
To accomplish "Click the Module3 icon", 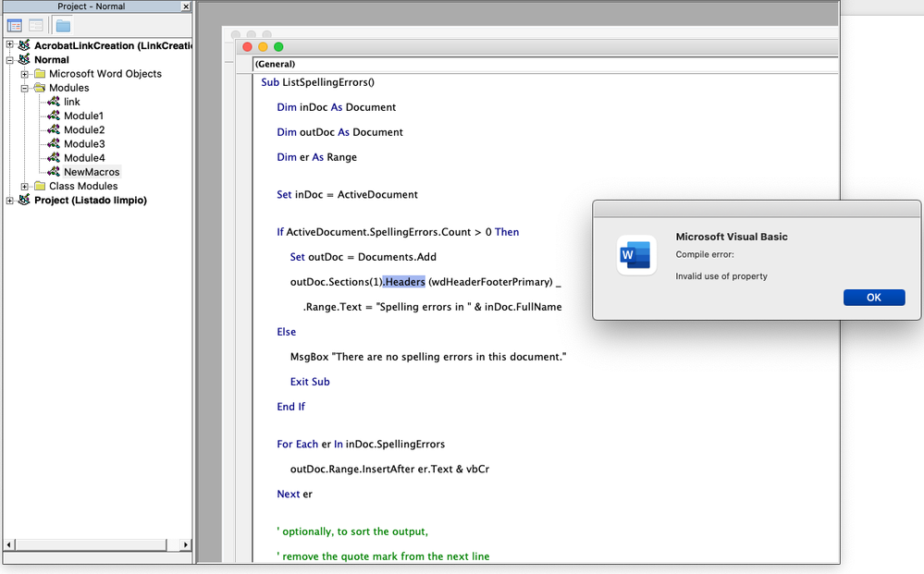I will (x=54, y=143).
